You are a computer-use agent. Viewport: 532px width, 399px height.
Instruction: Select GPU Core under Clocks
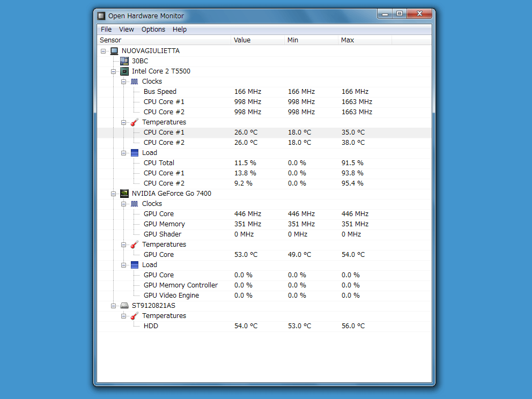[x=264, y=214]
